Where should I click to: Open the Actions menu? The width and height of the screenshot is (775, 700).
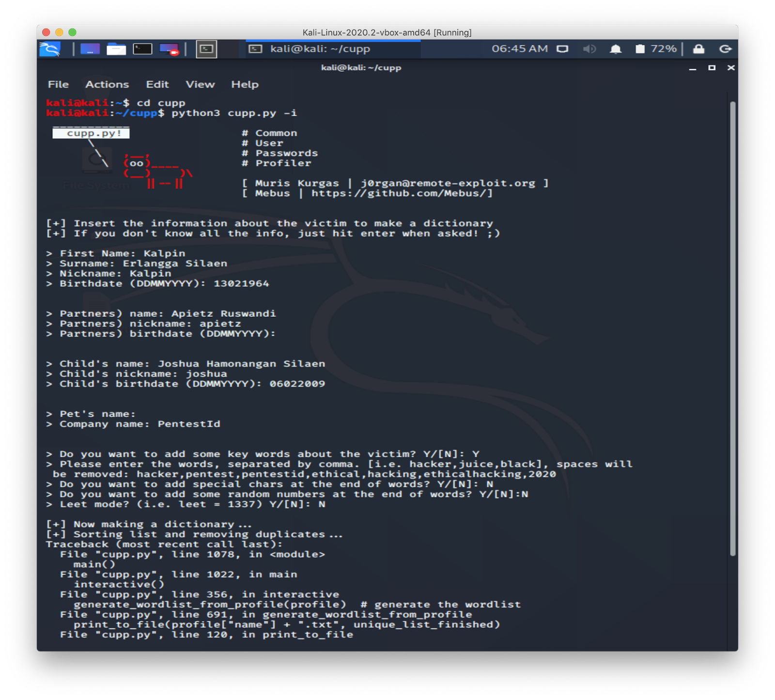pos(107,84)
